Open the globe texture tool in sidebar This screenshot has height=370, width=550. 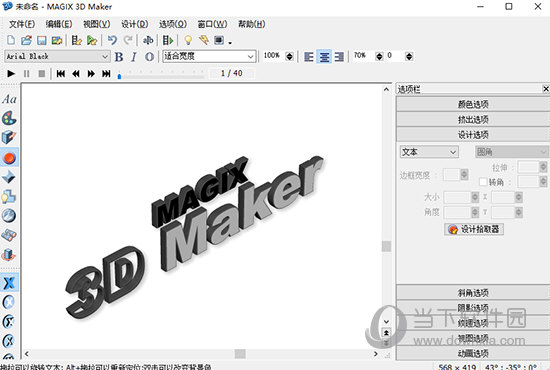coord(9,216)
